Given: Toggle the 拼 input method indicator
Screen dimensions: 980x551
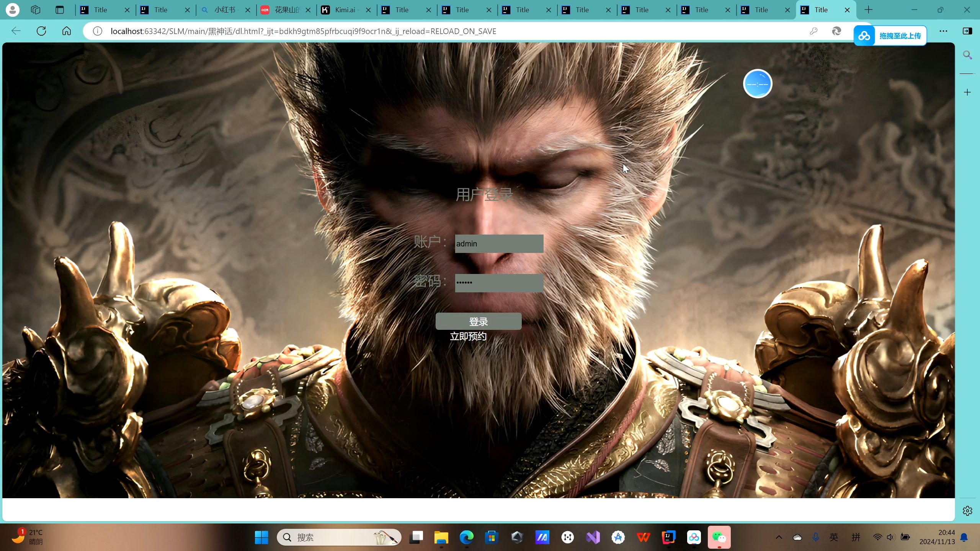Looking at the screenshot, I should point(856,537).
